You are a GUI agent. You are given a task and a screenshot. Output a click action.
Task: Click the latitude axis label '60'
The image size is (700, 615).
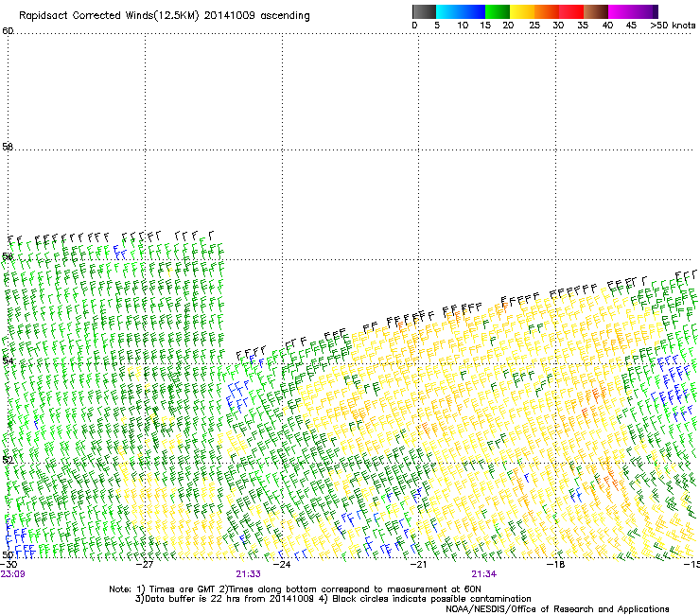8,31
